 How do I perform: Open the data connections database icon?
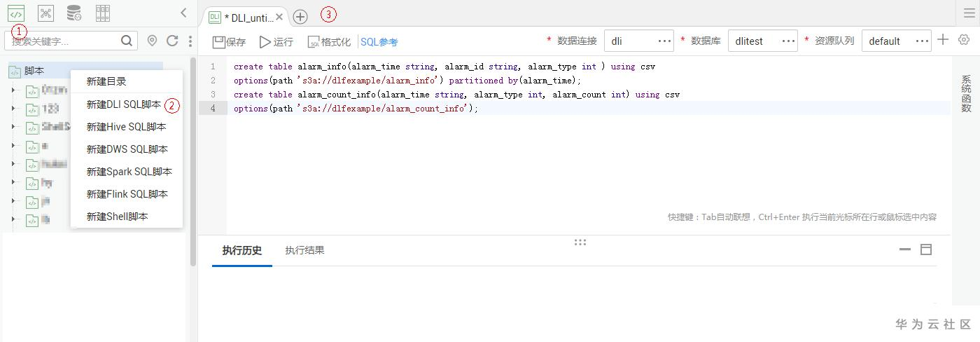(x=73, y=13)
